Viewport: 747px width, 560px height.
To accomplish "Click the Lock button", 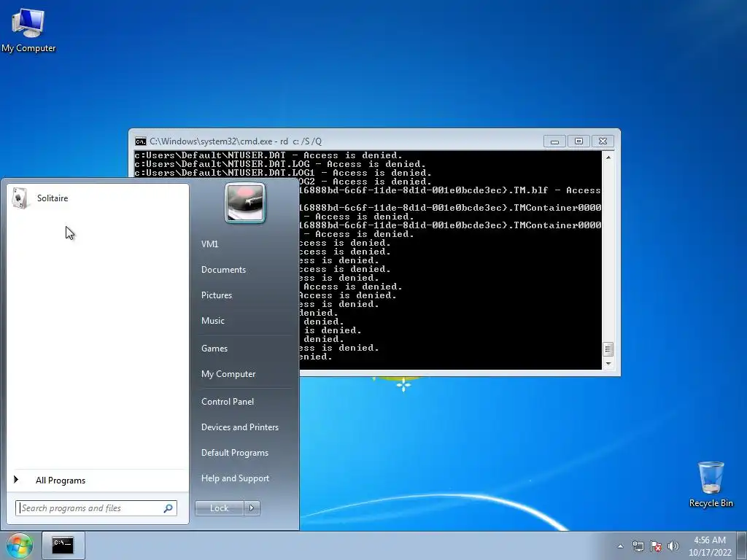I will pyautogui.click(x=220, y=508).
